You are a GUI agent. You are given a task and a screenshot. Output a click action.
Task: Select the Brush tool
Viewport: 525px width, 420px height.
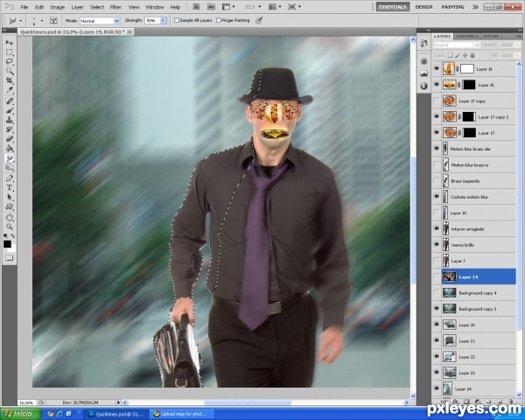tap(10, 110)
